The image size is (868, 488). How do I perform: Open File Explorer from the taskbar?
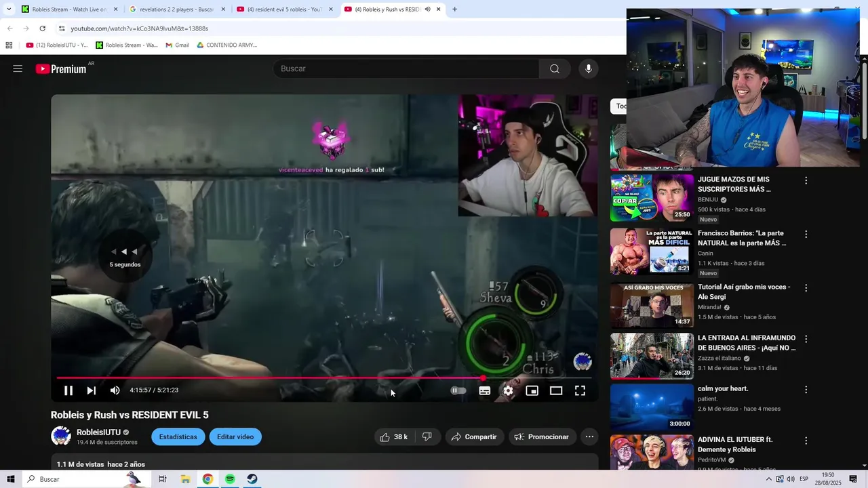185,479
